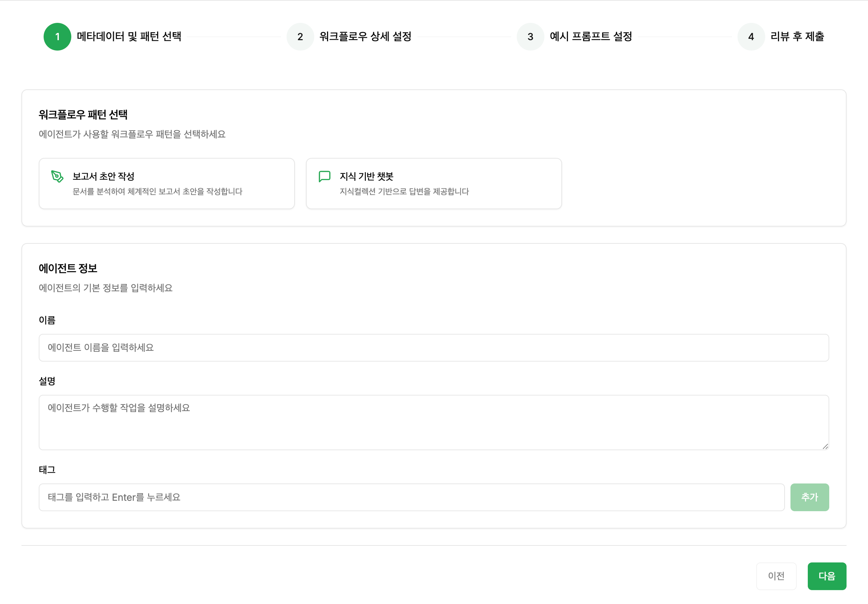Click step 1 green circle indicator
Viewport: 868px width, 604px height.
coord(57,37)
